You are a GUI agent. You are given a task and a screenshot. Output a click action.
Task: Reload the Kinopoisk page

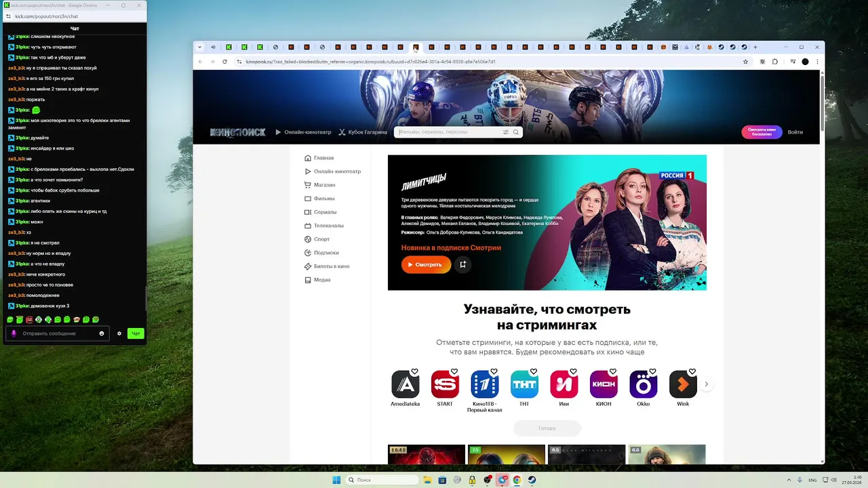tap(224, 62)
